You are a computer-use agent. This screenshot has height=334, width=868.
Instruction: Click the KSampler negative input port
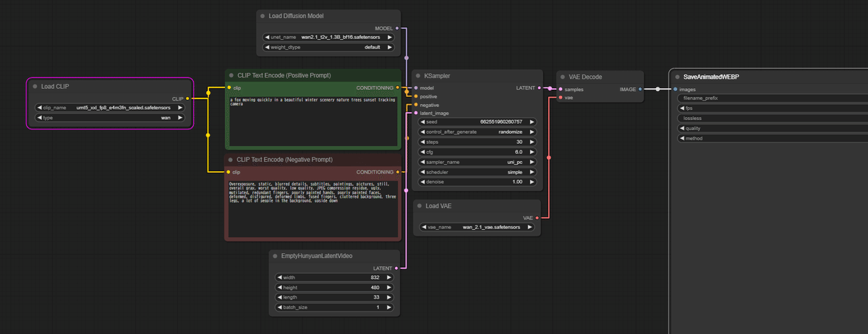[x=415, y=105]
